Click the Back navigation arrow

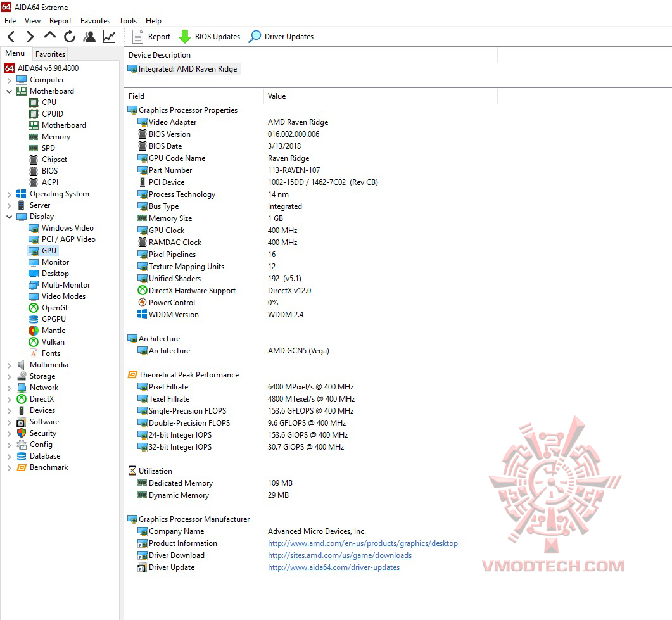coord(11,37)
